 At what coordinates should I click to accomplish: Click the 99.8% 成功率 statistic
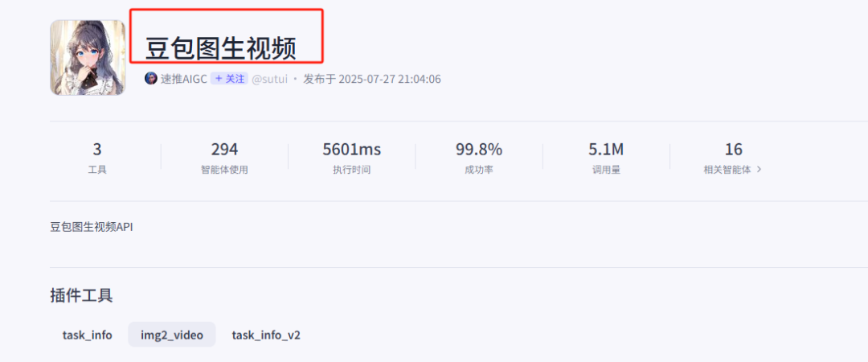click(x=479, y=158)
